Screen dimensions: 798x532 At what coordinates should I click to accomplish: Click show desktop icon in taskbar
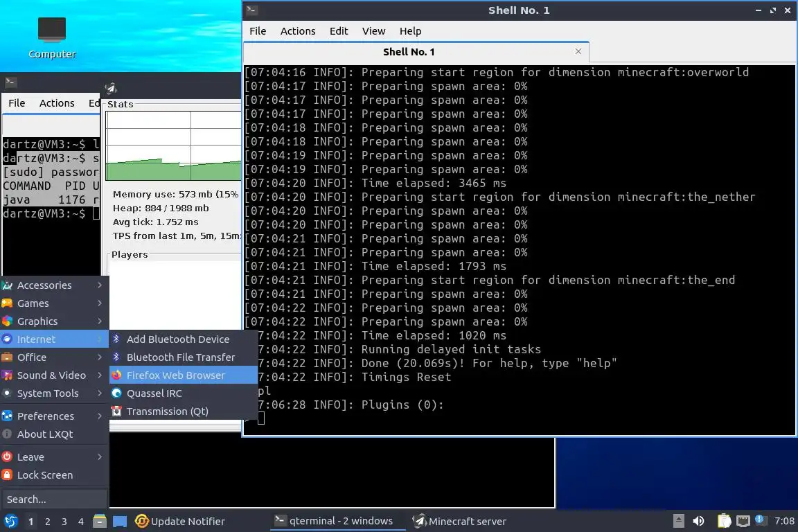click(x=120, y=522)
